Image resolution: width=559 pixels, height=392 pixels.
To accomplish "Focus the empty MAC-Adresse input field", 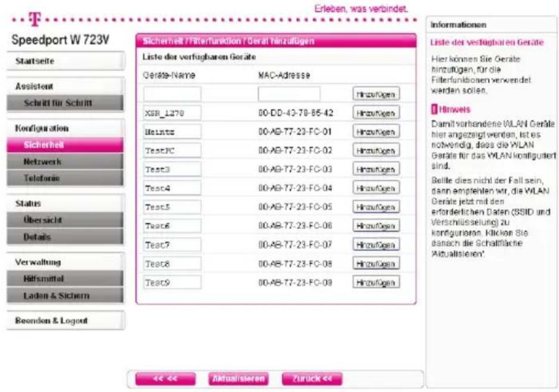I will 289,94.
